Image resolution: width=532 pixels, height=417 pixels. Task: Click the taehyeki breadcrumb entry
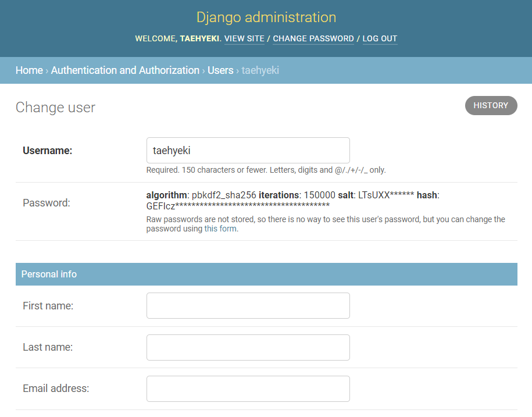pos(260,70)
